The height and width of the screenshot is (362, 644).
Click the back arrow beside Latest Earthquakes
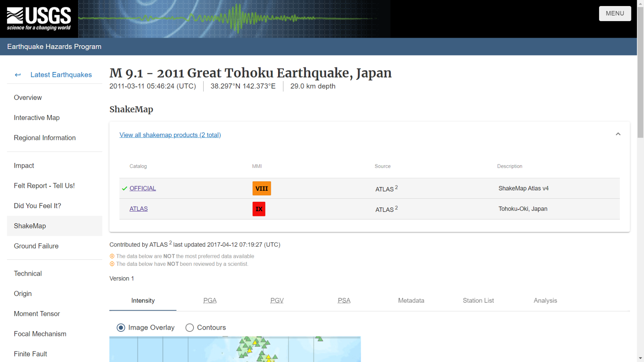(x=18, y=75)
